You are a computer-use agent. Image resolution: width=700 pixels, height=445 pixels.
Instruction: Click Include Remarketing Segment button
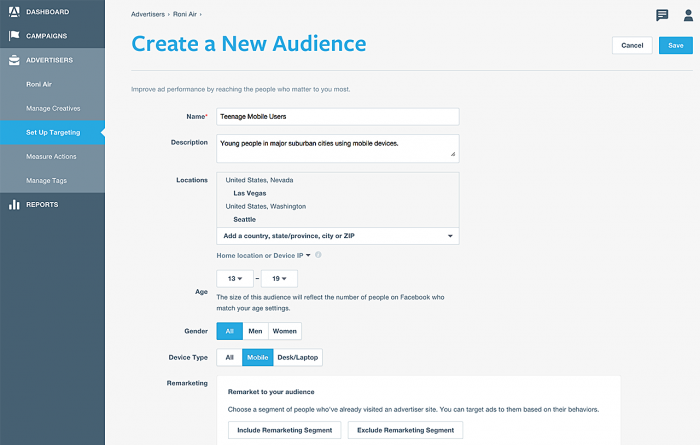[285, 430]
